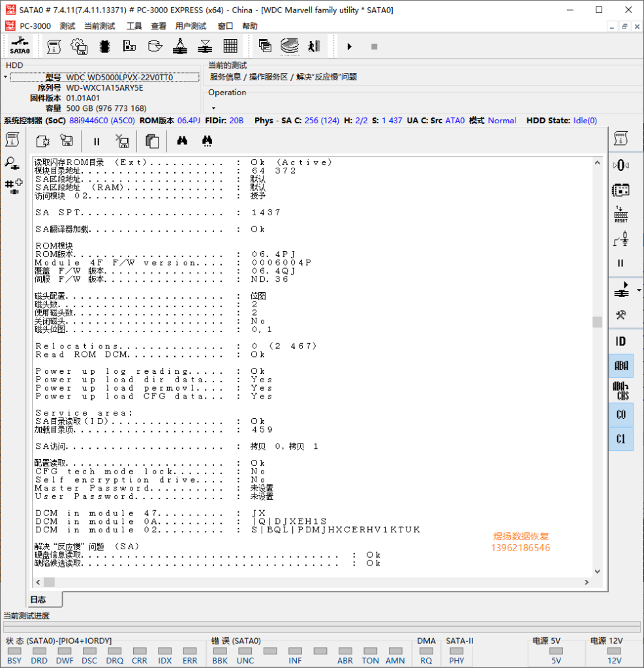Screen dimensions: 644x668
Task: Click the RESET counter icon
Action: point(621,214)
